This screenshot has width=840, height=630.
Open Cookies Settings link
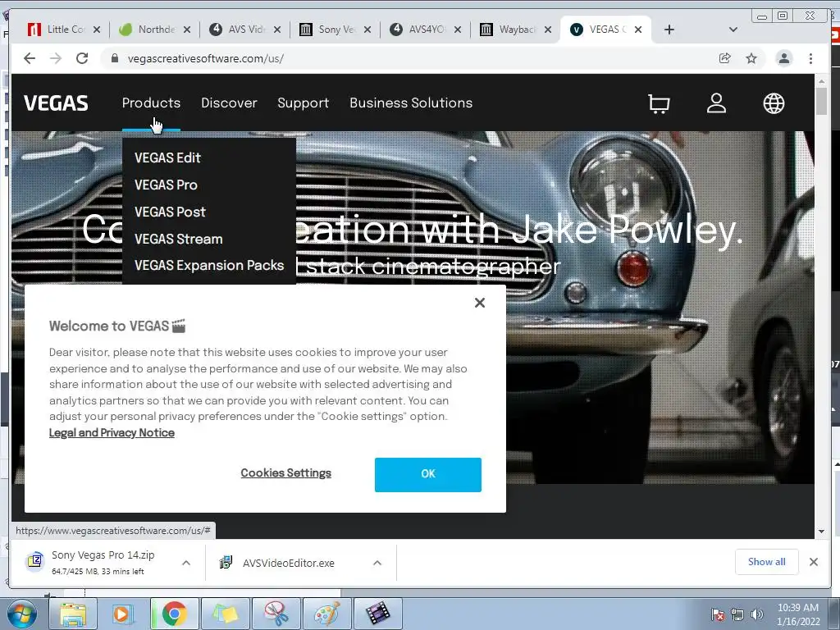point(286,473)
